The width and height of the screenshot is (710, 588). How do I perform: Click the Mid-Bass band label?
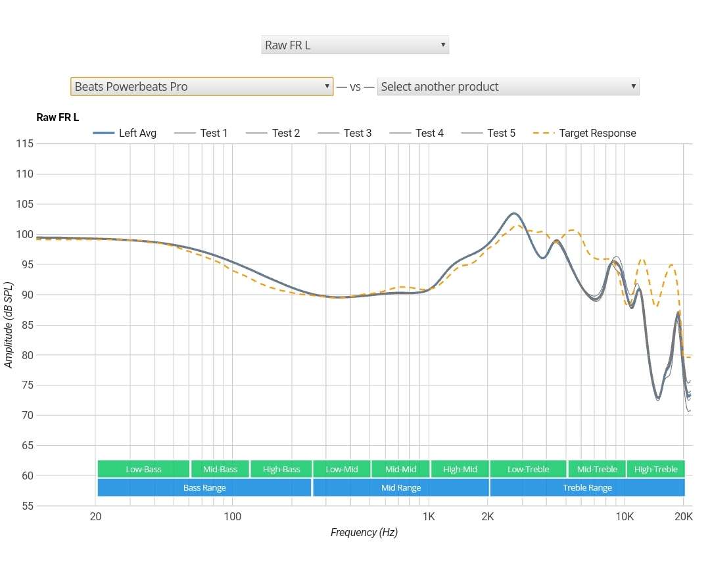tap(220, 469)
